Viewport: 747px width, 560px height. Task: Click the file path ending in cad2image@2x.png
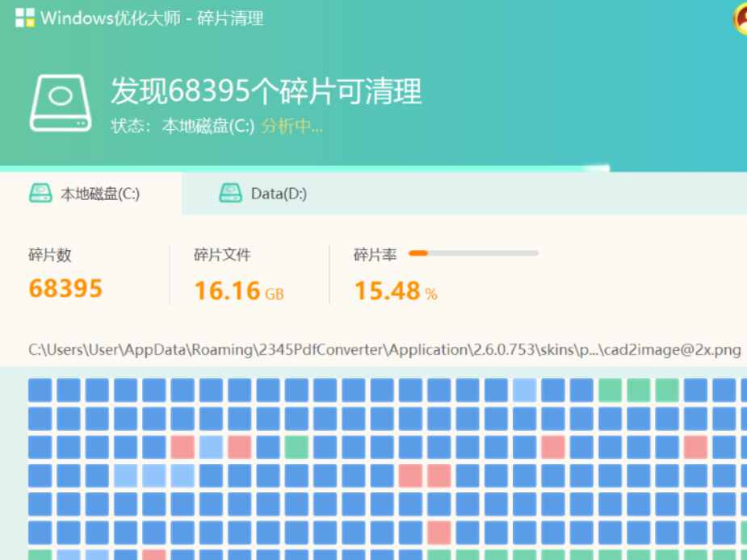(x=385, y=350)
